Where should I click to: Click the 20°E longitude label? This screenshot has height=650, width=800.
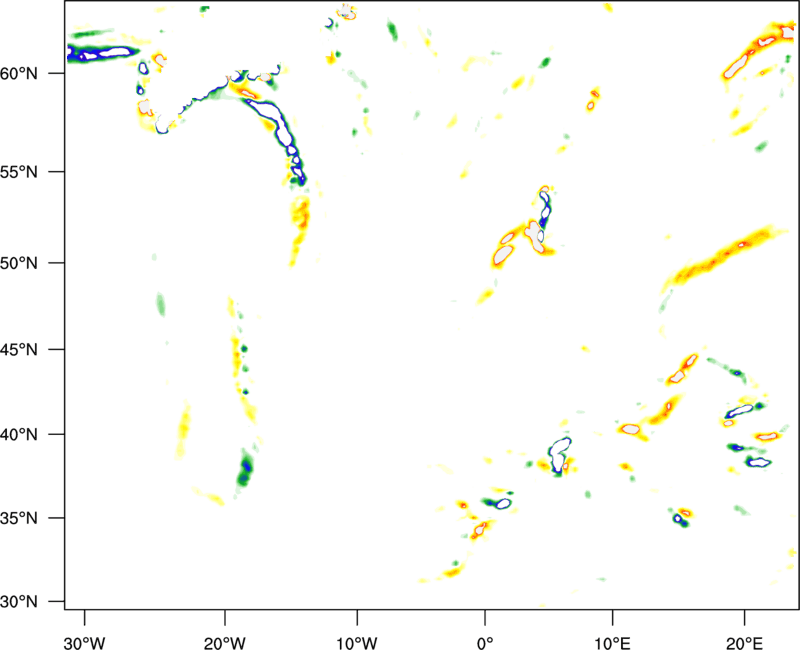click(x=744, y=643)
